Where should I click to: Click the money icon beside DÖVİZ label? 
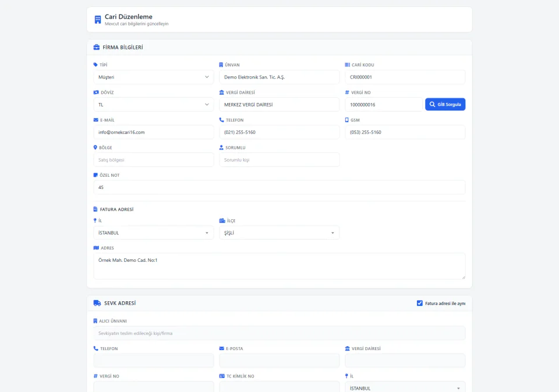96,92
